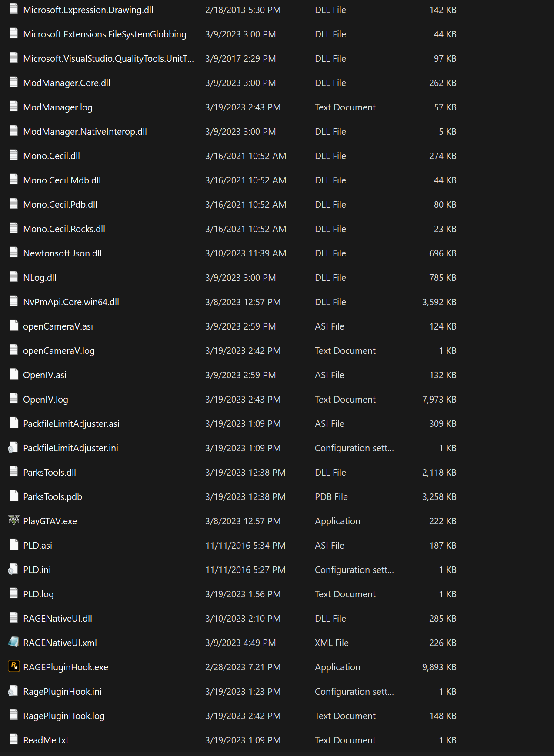Image resolution: width=554 pixels, height=756 pixels.
Task: Select the ParksTools.dll file name
Action: coord(50,473)
